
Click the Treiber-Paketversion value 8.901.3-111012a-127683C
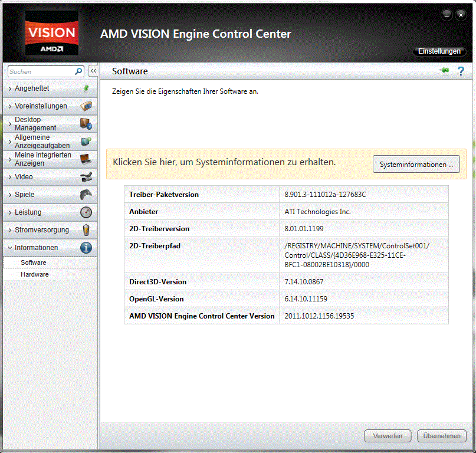[x=325, y=195]
